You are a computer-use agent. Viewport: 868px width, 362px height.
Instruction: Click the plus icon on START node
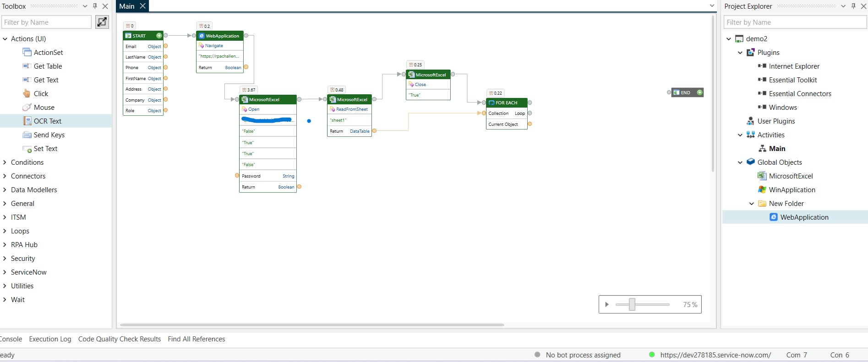pyautogui.click(x=159, y=35)
